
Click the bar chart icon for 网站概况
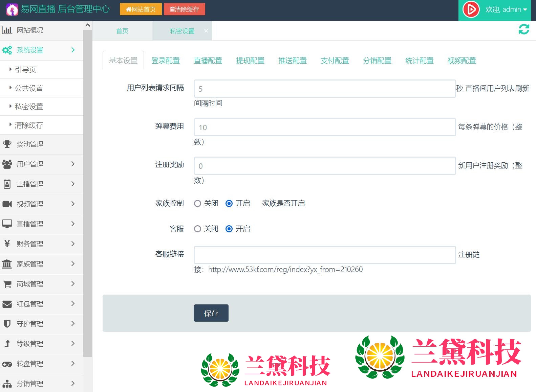point(7,30)
